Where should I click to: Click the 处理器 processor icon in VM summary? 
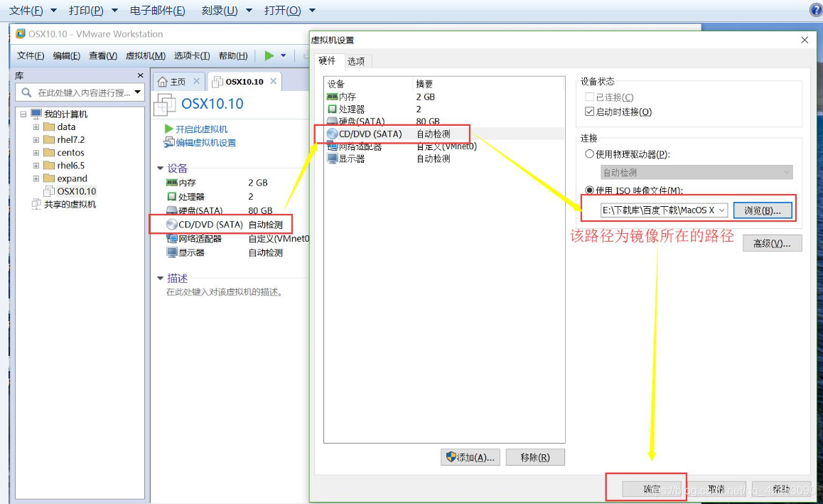click(x=171, y=196)
